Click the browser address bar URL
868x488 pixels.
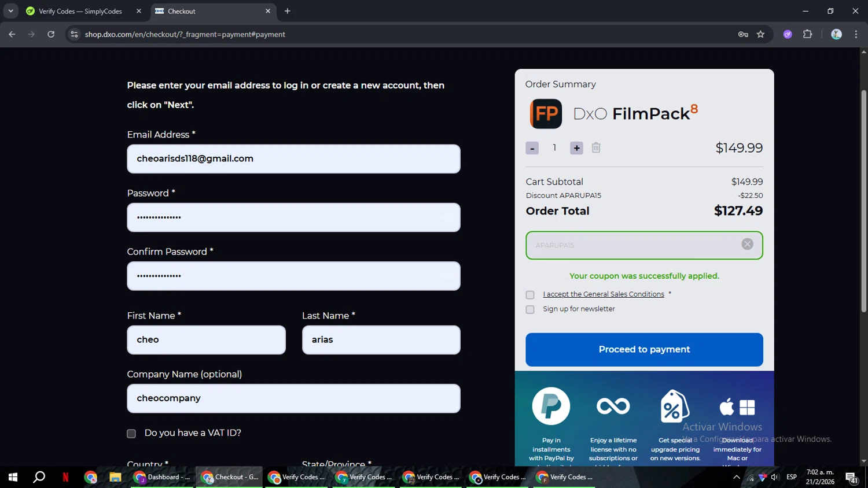pyautogui.click(x=185, y=34)
